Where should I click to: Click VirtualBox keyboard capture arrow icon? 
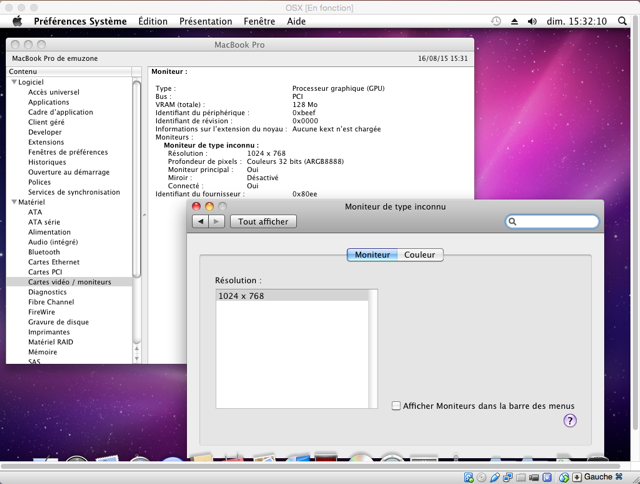[577, 477]
